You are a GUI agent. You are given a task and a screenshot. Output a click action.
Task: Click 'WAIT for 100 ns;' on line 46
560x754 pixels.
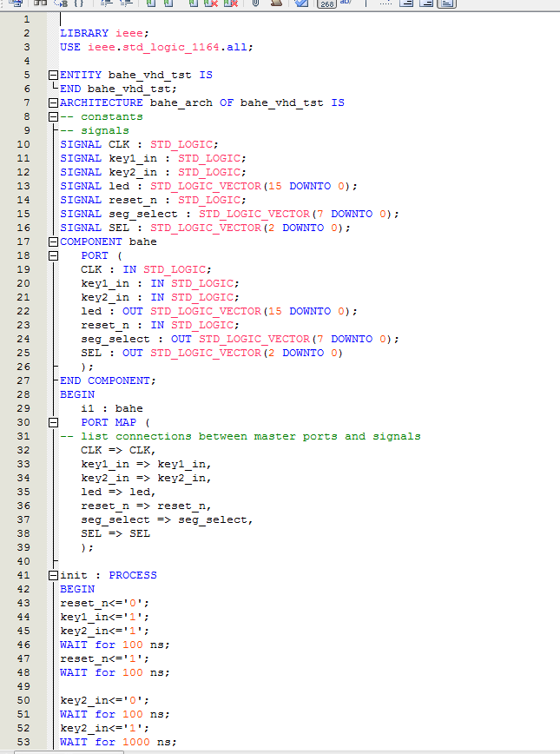[115, 645]
